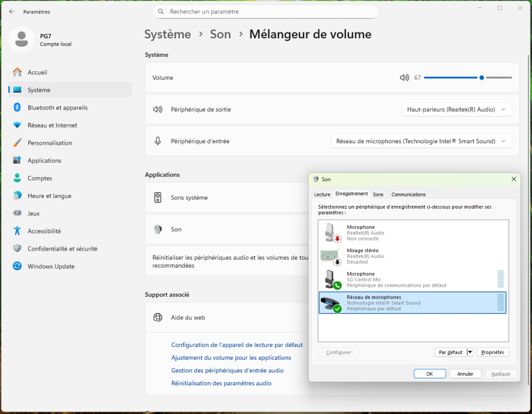Click the Configurer button

(x=338, y=352)
